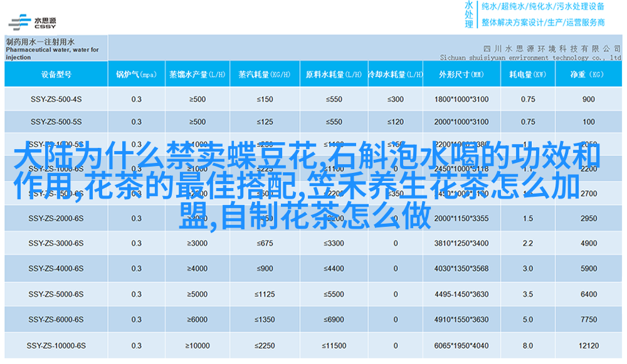Click the 专业研发设计/生产/服务服务商 slogan text
The height and width of the screenshot is (364, 627).
pyautogui.click(x=543, y=23)
